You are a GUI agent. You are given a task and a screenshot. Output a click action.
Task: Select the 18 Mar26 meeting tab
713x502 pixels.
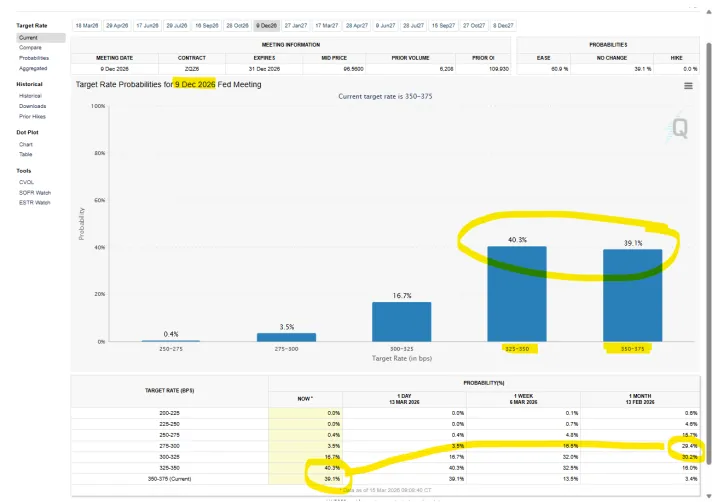coord(87,25)
